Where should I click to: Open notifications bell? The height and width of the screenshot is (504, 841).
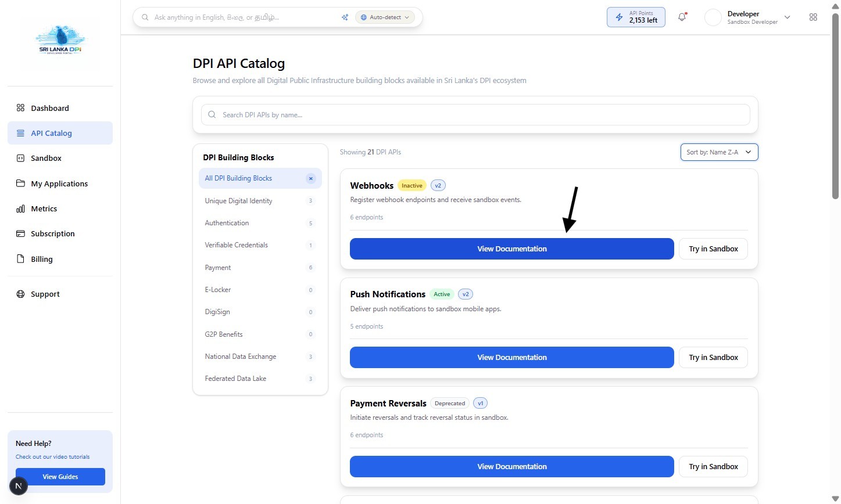(682, 17)
